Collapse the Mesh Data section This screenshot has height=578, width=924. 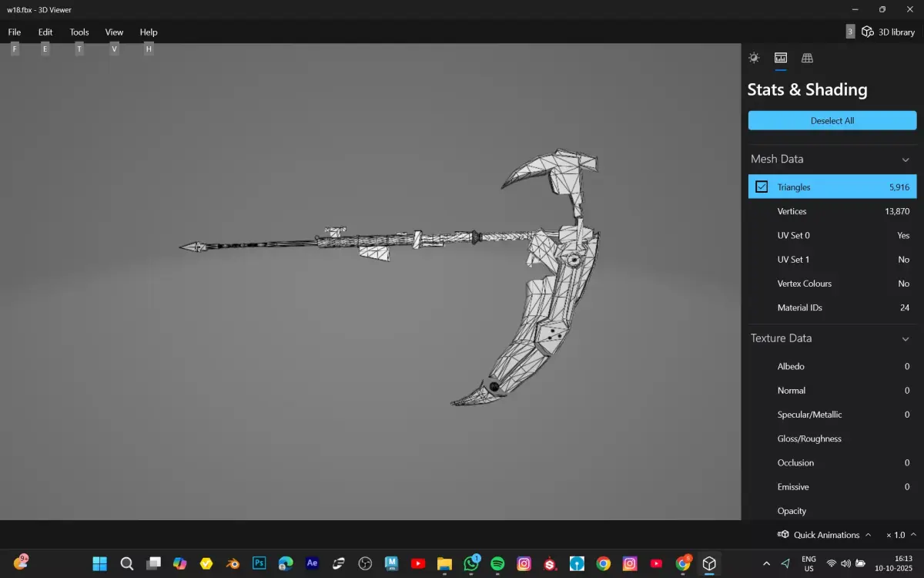pyautogui.click(x=906, y=160)
